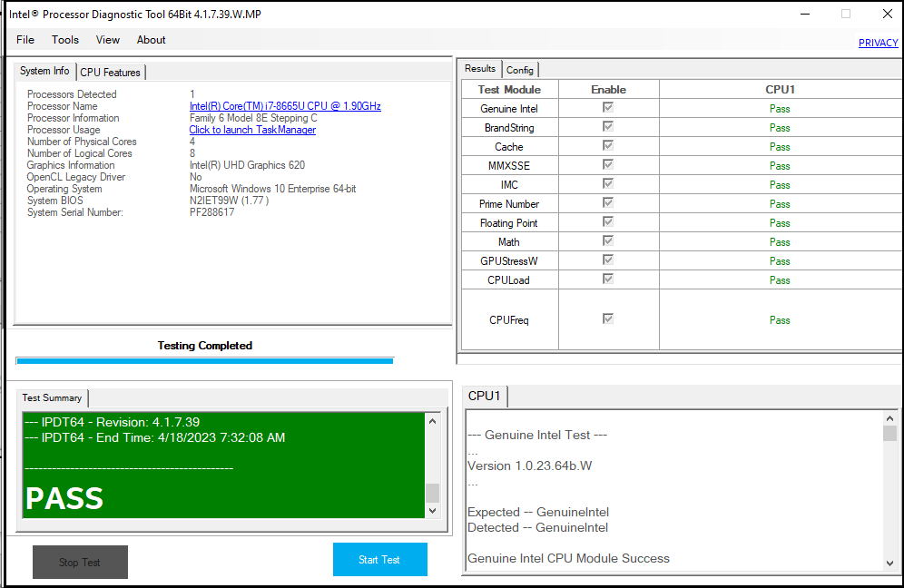
Task: Open the Intel Core i7-8665U processor link
Action: tap(285, 106)
